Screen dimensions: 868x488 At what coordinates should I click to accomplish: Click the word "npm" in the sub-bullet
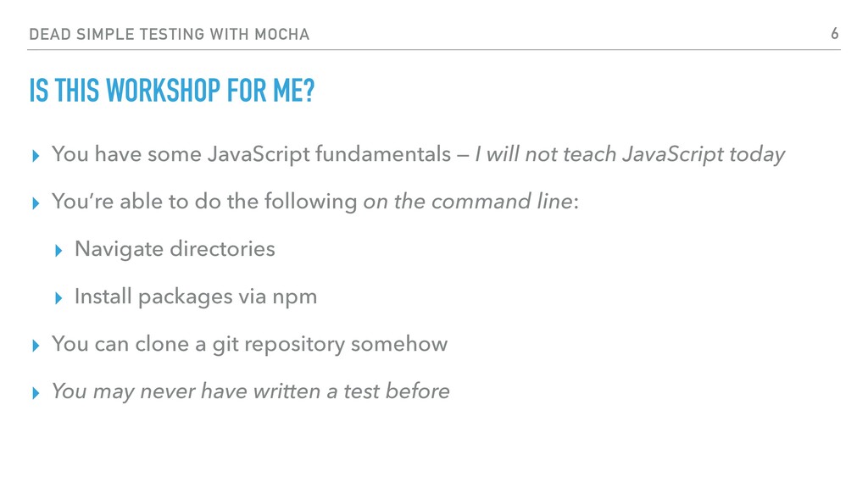point(294,298)
